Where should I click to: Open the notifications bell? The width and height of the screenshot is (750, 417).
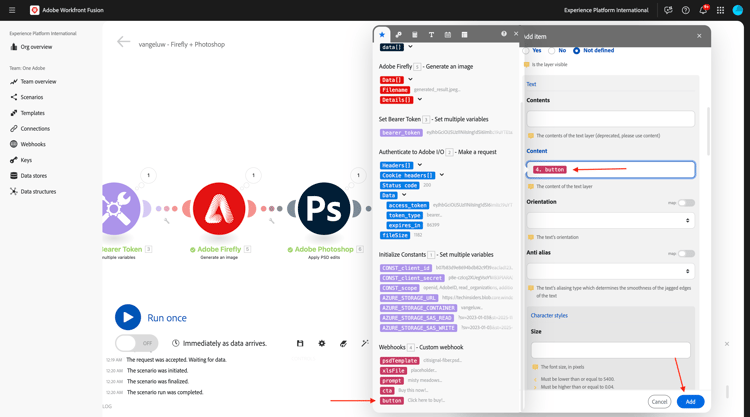coord(703,10)
